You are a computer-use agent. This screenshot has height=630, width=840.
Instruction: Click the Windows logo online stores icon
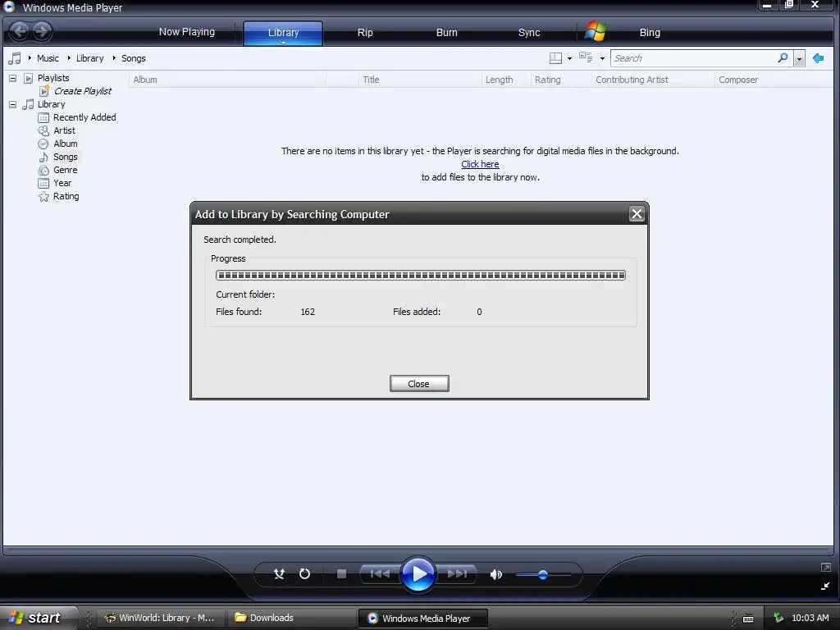click(596, 32)
